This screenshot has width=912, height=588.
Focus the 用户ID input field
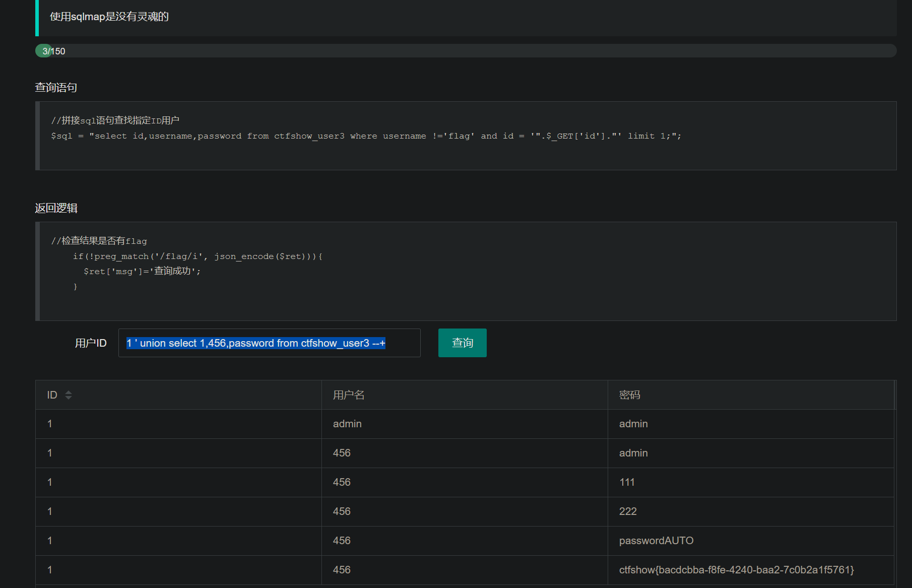pyautogui.click(x=269, y=343)
